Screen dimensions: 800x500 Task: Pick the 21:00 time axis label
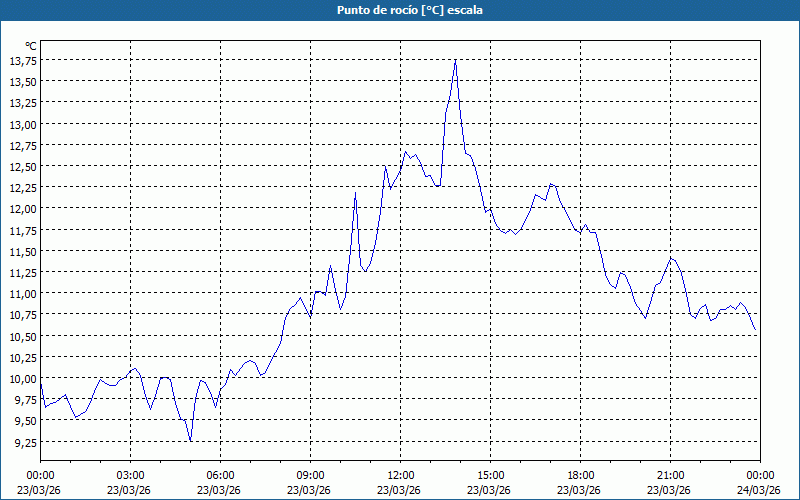[670, 475]
